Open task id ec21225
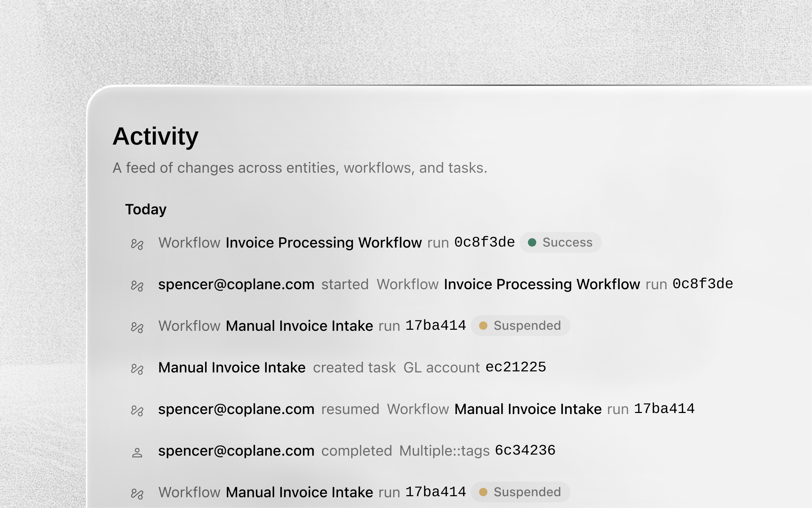This screenshot has width=812, height=508. [516, 367]
